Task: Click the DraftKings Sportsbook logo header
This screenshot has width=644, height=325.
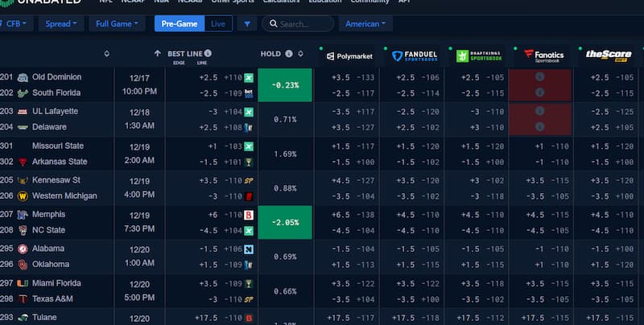Action: coord(480,56)
